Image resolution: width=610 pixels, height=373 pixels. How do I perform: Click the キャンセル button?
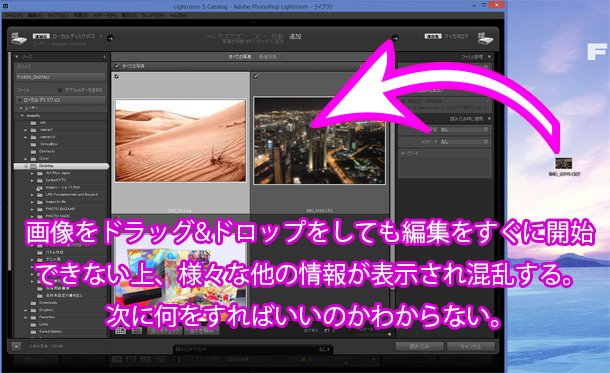pyautogui.click(x=471, y=346)
